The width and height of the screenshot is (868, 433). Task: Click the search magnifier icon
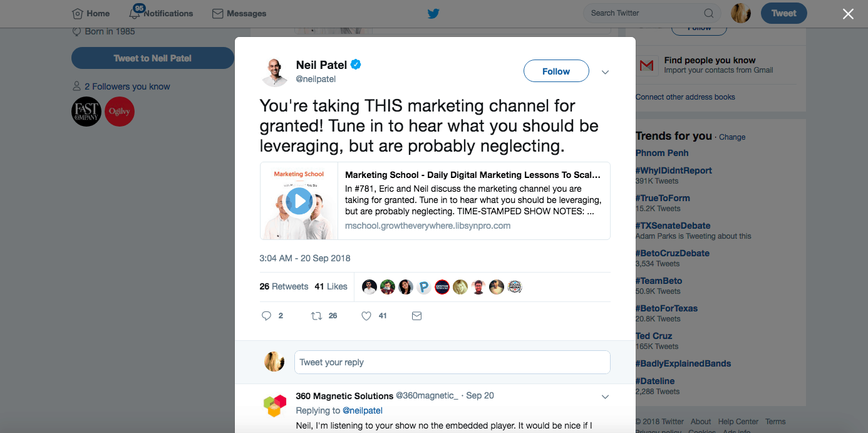click(708, 13)
